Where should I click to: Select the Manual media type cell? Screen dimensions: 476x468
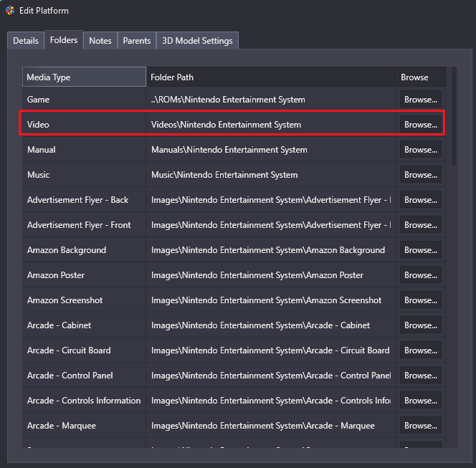click(x=84, y=150)
